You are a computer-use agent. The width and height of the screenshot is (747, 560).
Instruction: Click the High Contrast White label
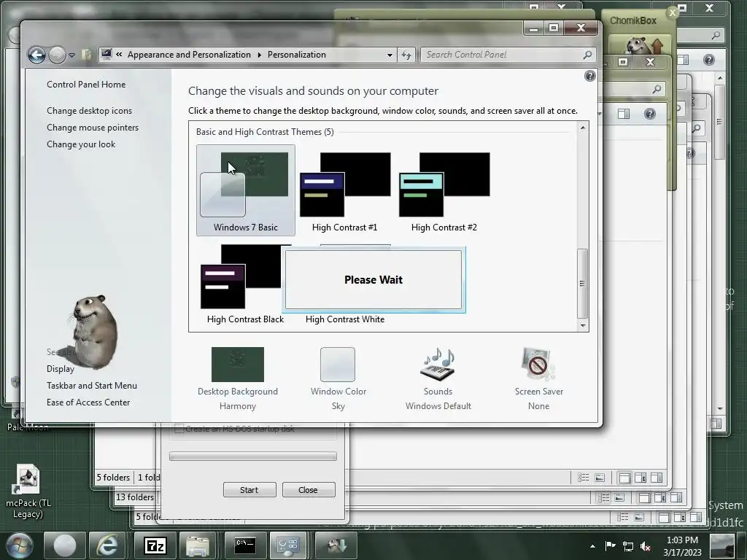pyautogui.click(x=345, y=319)
